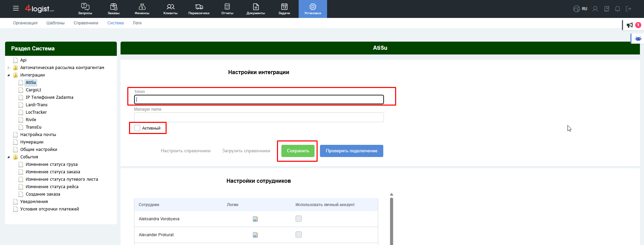Image resolution: width=644 pixels, height=245 pixels.
Task: Click the Использовать личный аккаунт header
Action: (x=325, y=205)
